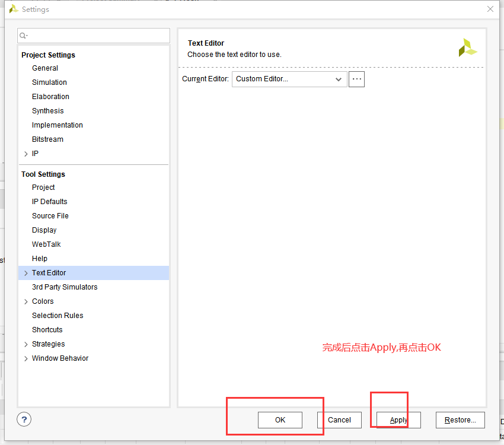504x445 pixels.
Task: Close the Settings dialog
Action: pyautogui.click(x=490, y=9)
